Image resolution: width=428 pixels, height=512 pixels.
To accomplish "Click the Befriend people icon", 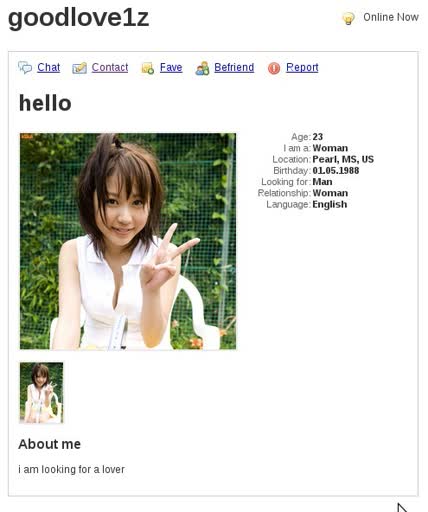I will pyautogui.click(x=202, y=68).
